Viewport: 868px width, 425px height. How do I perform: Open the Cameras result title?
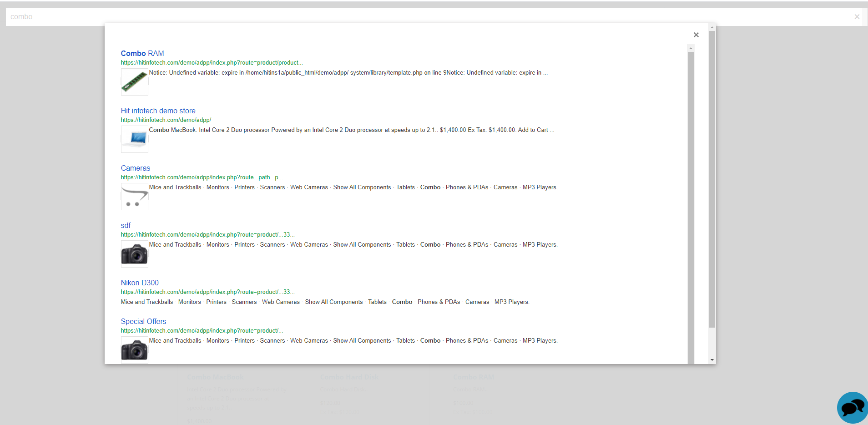pyautogui.click(x=135, y=168)
